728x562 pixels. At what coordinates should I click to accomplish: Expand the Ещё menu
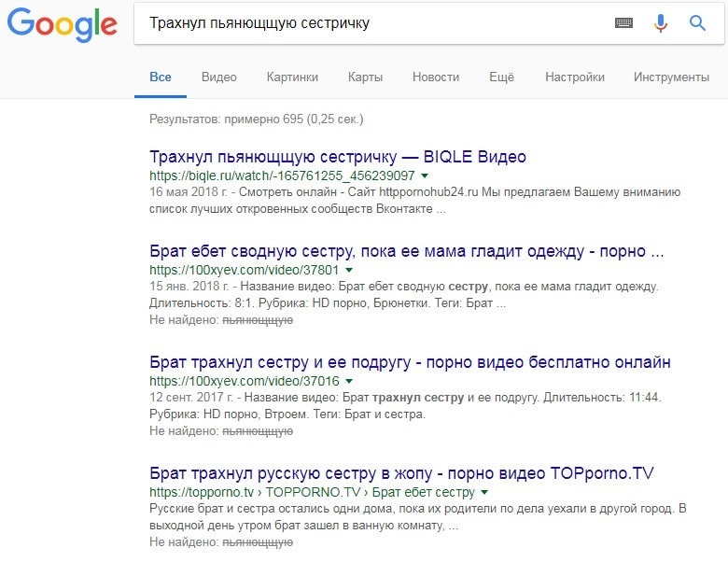502,77
